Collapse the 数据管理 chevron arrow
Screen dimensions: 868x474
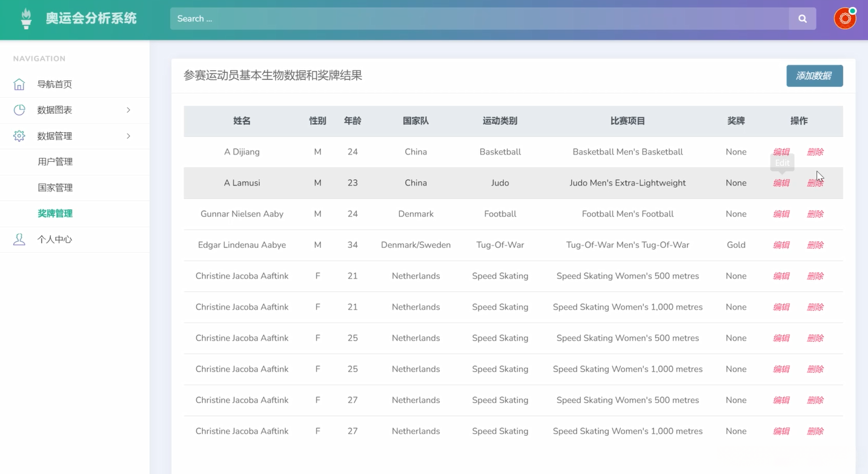pos(128,136)
